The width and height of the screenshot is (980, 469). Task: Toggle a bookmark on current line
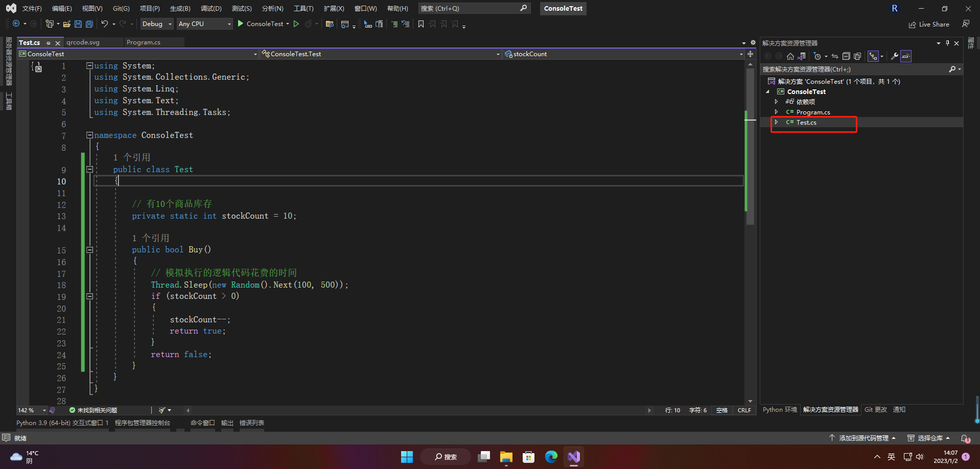point(421,24)
